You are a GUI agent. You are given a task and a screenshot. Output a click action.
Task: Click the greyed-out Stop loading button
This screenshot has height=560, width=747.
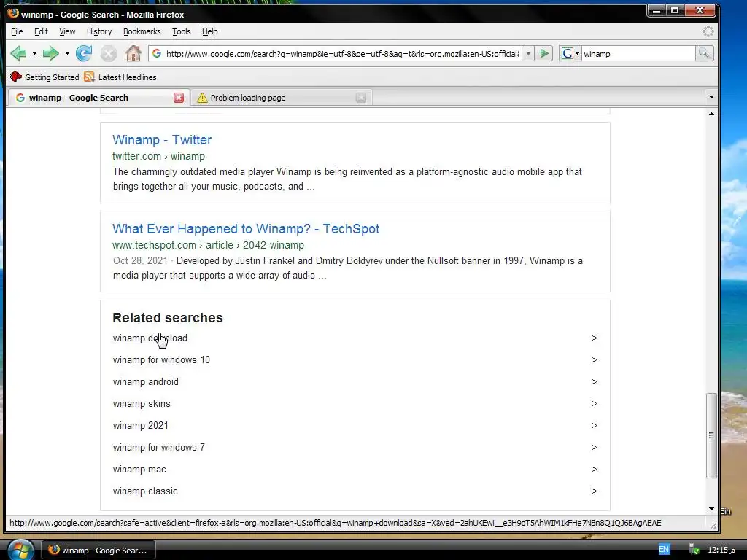109,53
